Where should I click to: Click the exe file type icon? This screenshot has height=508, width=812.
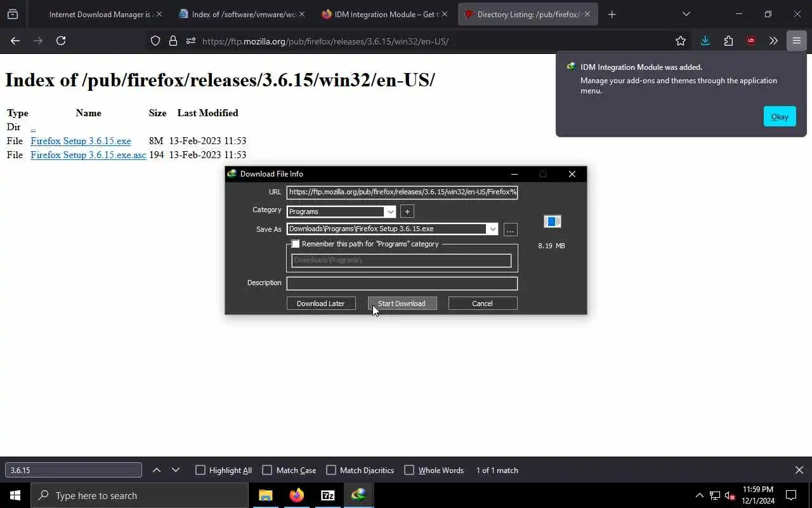coord(553,221)
